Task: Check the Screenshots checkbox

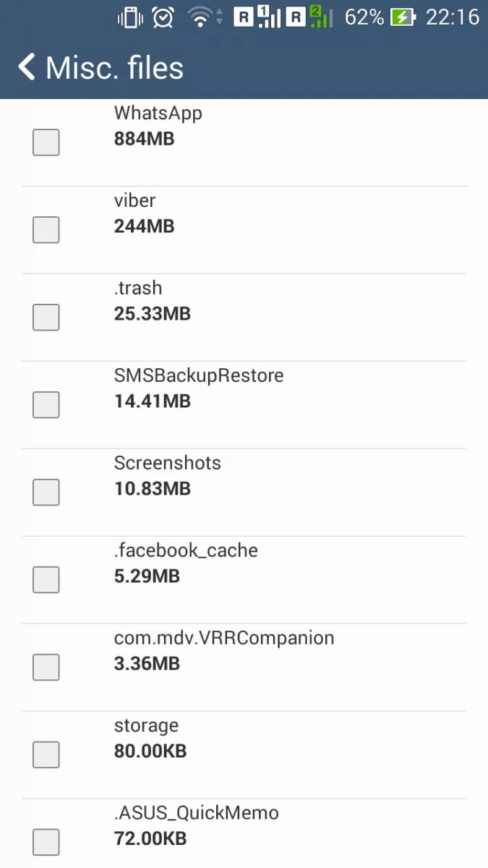Action: point(46,493)
